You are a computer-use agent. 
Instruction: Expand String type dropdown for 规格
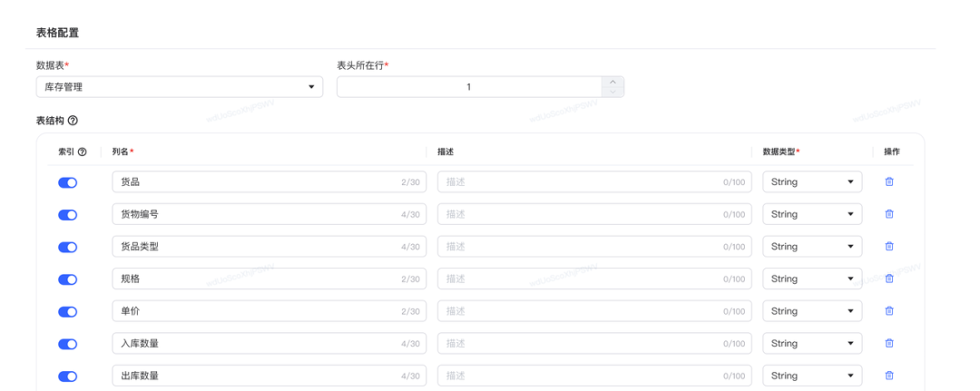point(812,279)
